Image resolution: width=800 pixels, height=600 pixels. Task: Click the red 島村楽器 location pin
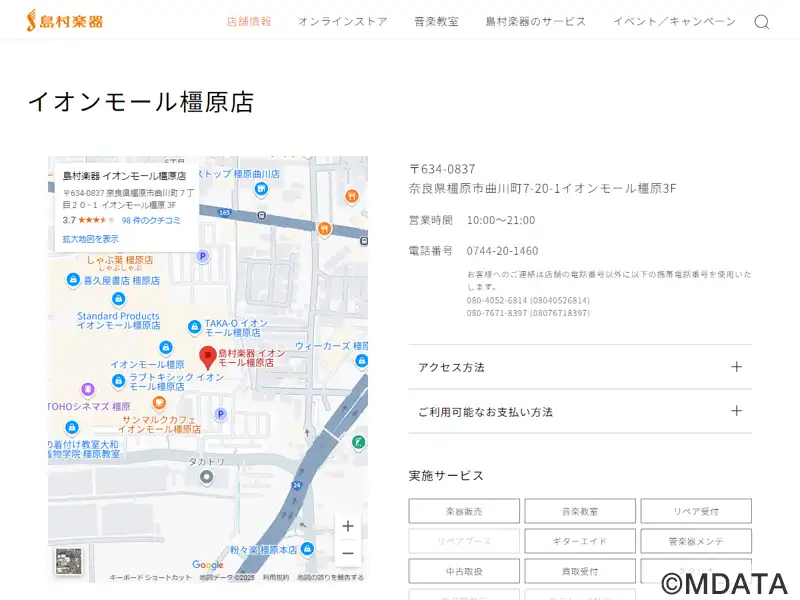[208, 357]
